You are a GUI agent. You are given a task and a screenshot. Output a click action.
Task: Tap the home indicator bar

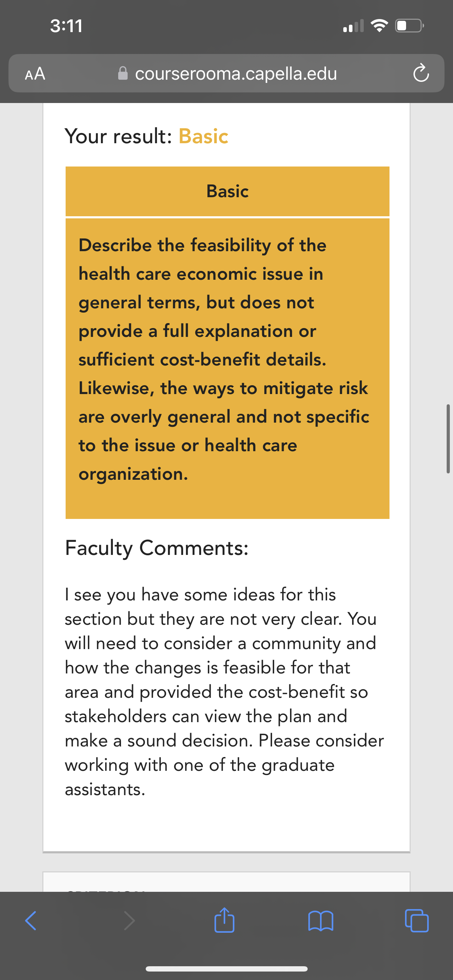(x=227, y=969)
